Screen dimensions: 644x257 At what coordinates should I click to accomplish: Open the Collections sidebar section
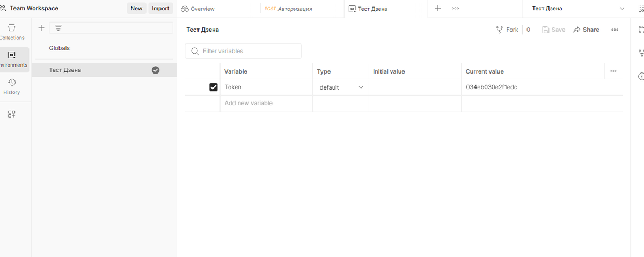pyautogui.click(x=12, y=32)
